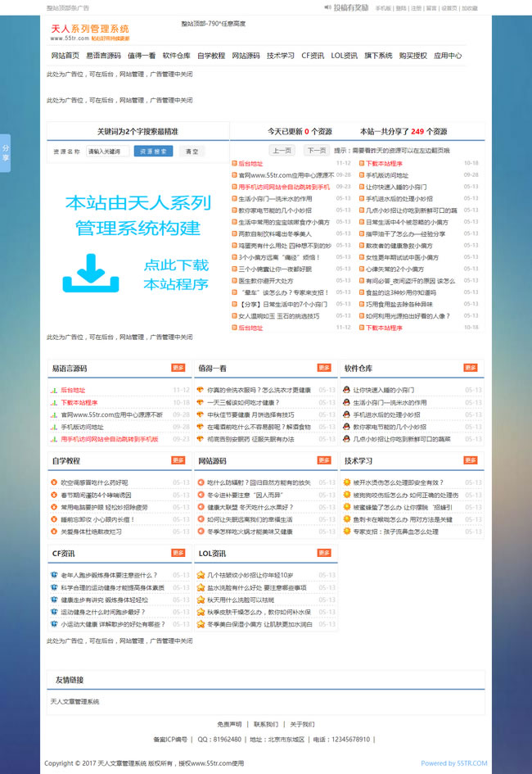Select 应用中心 in the navigation bar
The image size is (532, 774).
(x=448, y=56)
